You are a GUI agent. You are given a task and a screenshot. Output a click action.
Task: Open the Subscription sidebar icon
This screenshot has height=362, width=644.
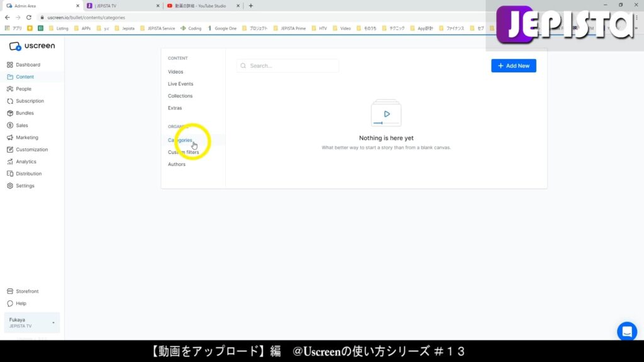pyautogui.click(x=10, y=101)
